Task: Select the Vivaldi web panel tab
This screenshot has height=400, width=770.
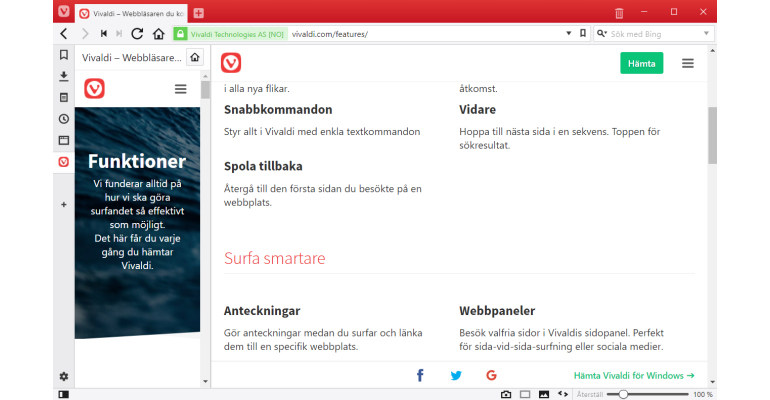Action: 64,162
